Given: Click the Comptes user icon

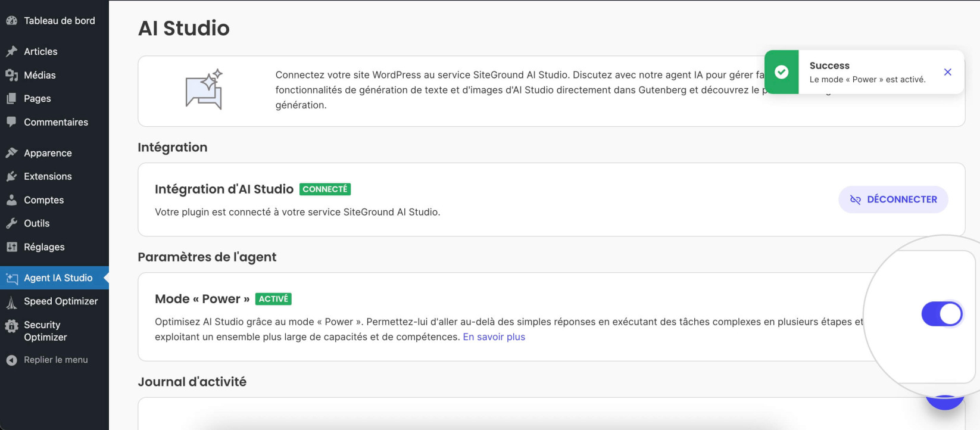Looking at the screenshot, I should [11, 200].
